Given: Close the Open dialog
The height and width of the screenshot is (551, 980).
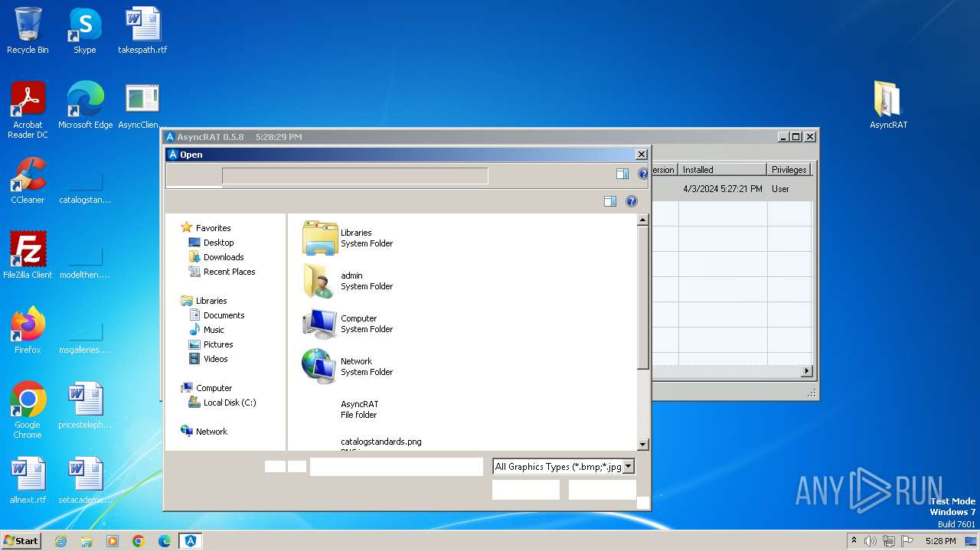Looking at the screenshot, I should click(x=642, y=155).
